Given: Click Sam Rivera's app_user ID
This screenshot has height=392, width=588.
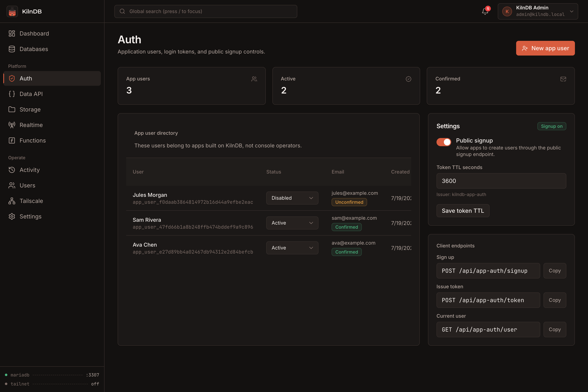Looking at the screenshot, I should coord(193,227).
